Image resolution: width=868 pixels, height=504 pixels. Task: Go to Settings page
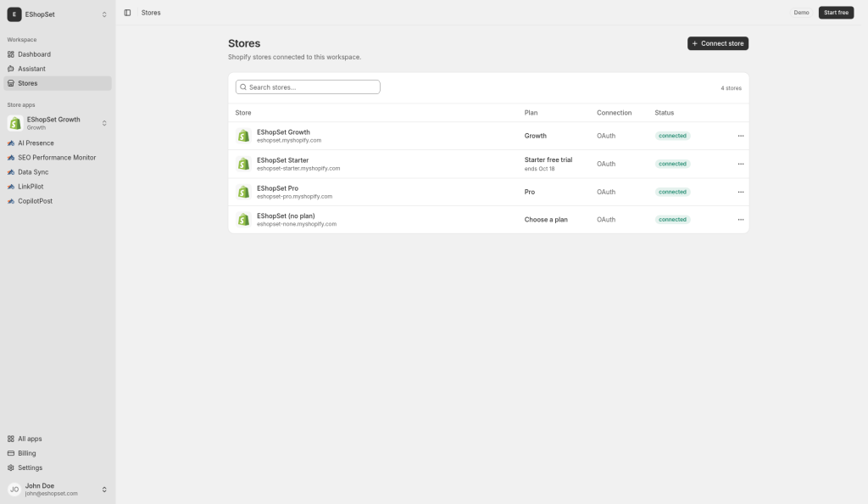coord(58,468)
